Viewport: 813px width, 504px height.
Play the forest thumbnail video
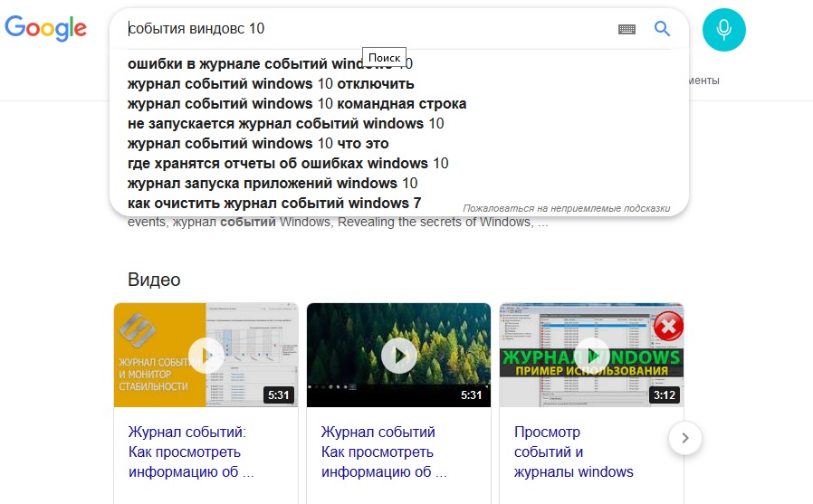[398, 356]
